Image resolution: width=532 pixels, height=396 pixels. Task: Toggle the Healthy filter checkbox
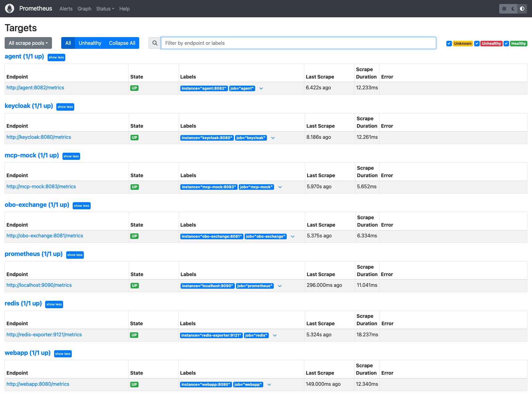506,44
